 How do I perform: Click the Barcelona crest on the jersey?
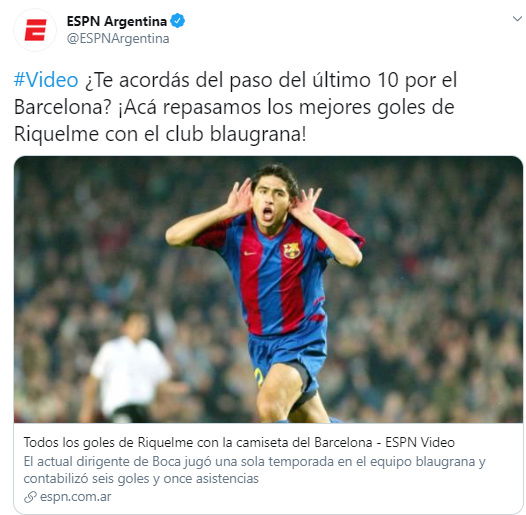point(292,250)
